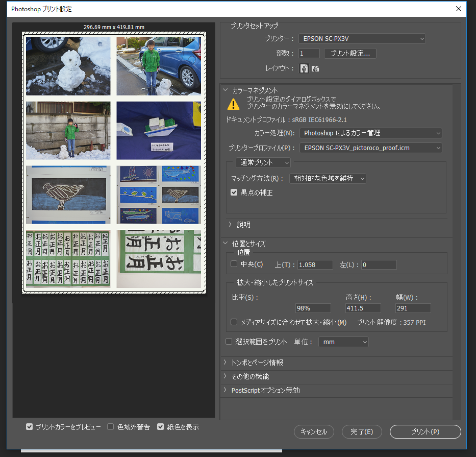This screenshot has width=476, height=457.
Task: Open the マッチング方法 dropdown
Action: [x=328, y=178]
